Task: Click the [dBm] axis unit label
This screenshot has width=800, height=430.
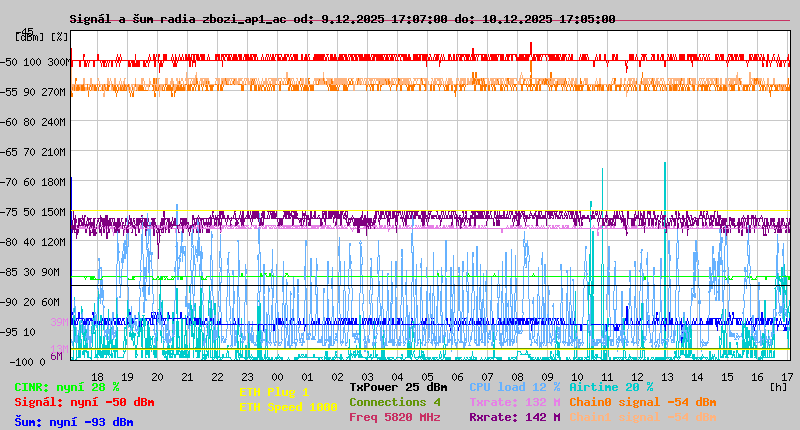Action: (30, 36)
